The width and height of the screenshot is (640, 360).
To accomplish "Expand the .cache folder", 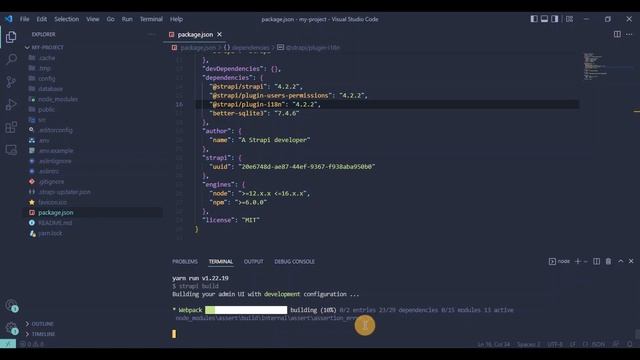I will click(x=47, y=58).
